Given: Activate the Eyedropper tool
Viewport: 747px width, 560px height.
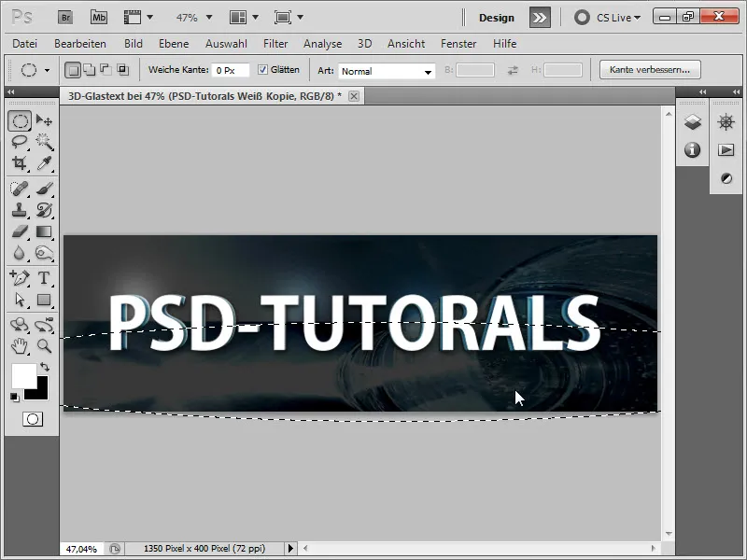Looking at the screenshot, I should click(44, 164).
